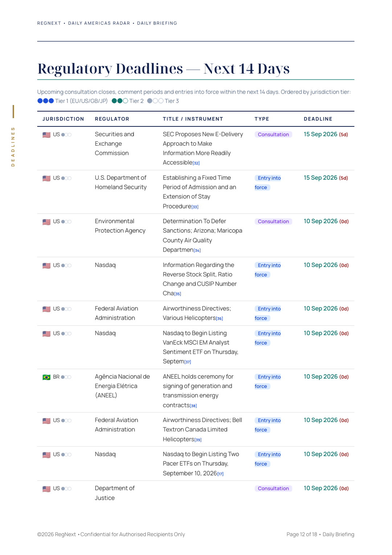Open footnote reference [36]
This screenshot has width=392, height=555.
pyautogui.click(x=220, y=319)
